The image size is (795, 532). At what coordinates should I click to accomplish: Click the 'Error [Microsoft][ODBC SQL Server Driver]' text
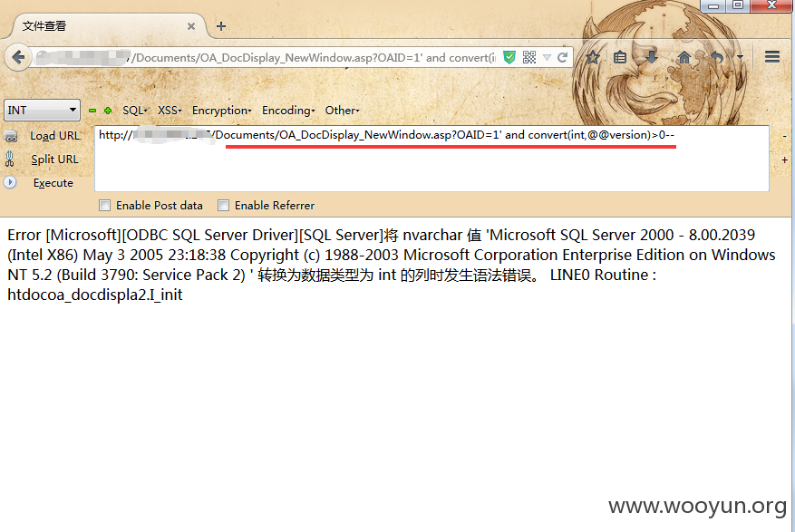coord(152,235)
